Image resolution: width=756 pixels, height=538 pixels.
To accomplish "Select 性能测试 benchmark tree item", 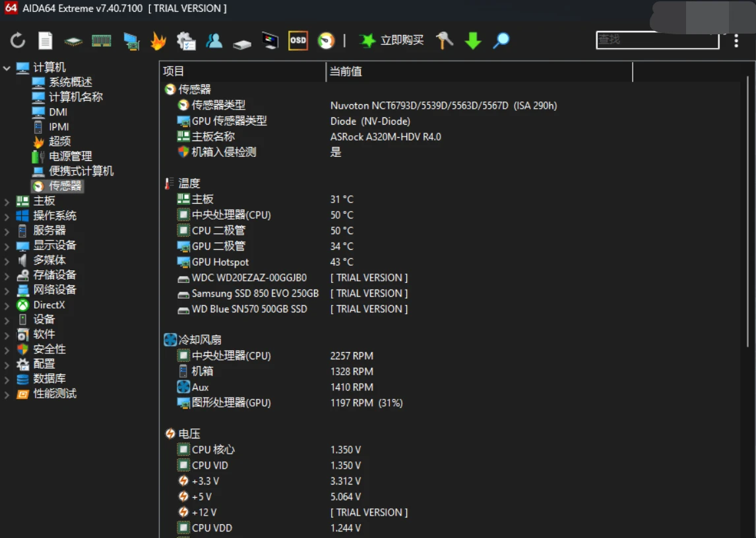I will click(55, 394).
